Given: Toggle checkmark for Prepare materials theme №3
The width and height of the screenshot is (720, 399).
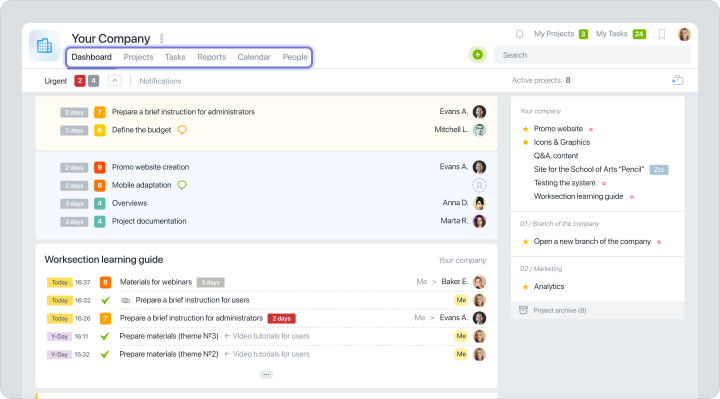Looking at the screenshot, I should point(105,337).
